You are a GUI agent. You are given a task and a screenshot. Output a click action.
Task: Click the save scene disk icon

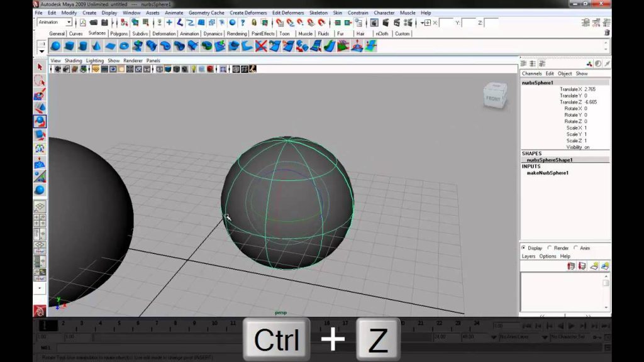[x=104, y=23]
